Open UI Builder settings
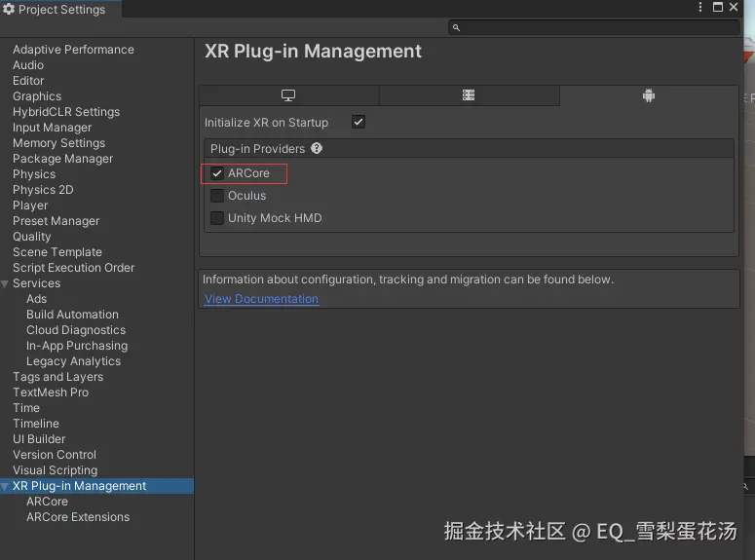The width and height of the screenshot is (755, 560). click(x=39, y=439)
